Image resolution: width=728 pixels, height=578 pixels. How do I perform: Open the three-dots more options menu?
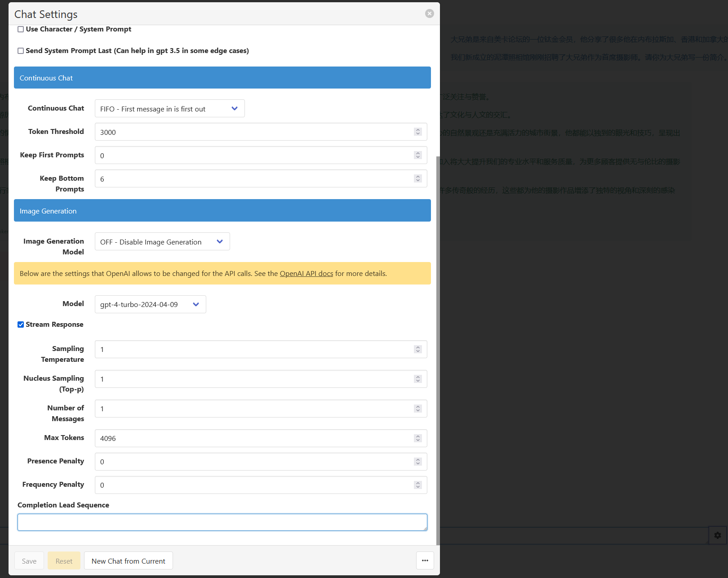pyautogui.click(x=425, y=560)
